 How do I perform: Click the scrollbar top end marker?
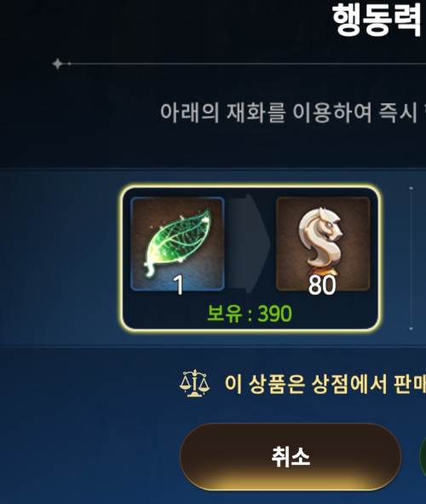(412, 188)
